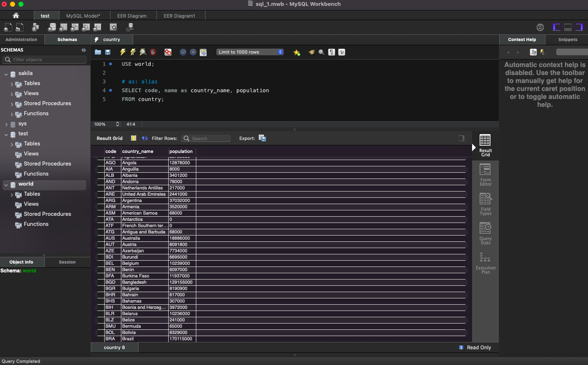Expand Tables under sakila

12,84
